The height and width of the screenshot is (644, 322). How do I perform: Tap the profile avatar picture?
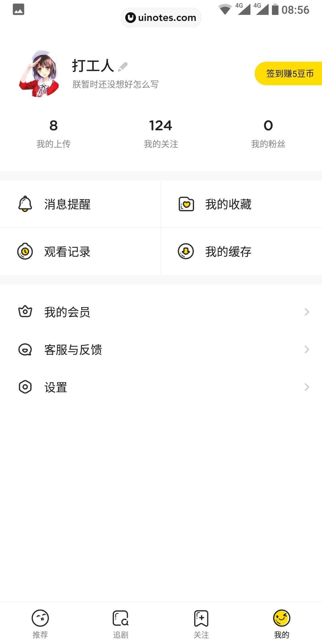(39, 74)
